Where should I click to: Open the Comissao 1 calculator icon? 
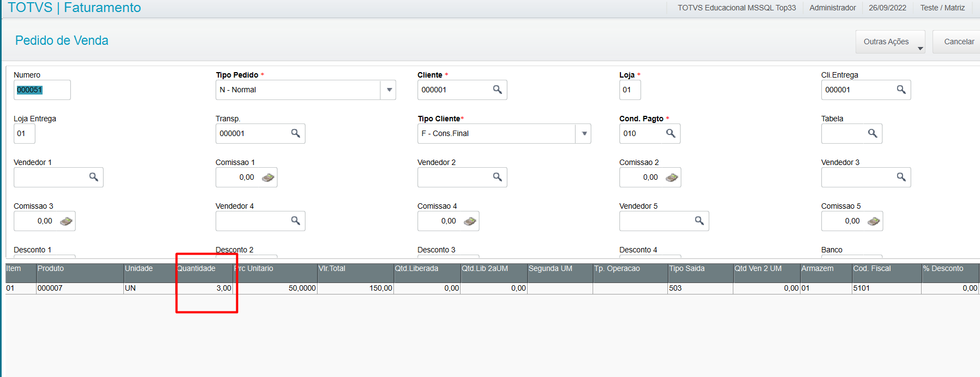[268, 177]
